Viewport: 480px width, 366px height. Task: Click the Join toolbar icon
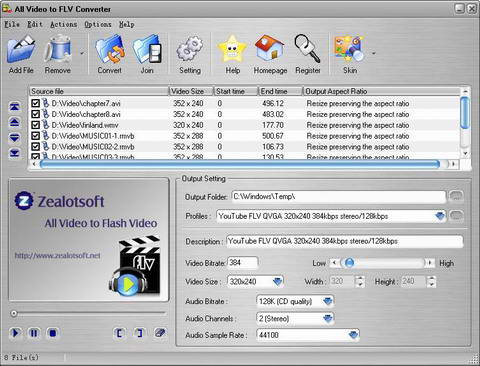coord(147,50)
